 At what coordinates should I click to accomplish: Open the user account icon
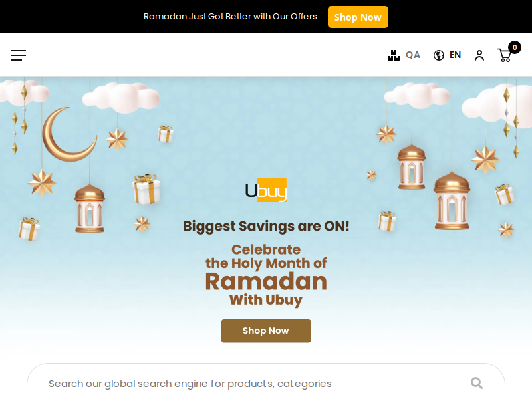pyautogui.click(x=479, y=55)
